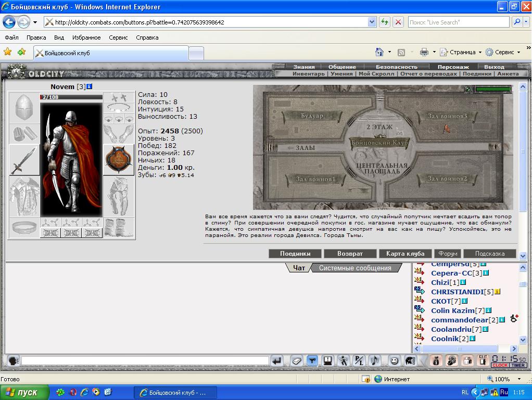Go to Будуар room on the map

(312, 116)
